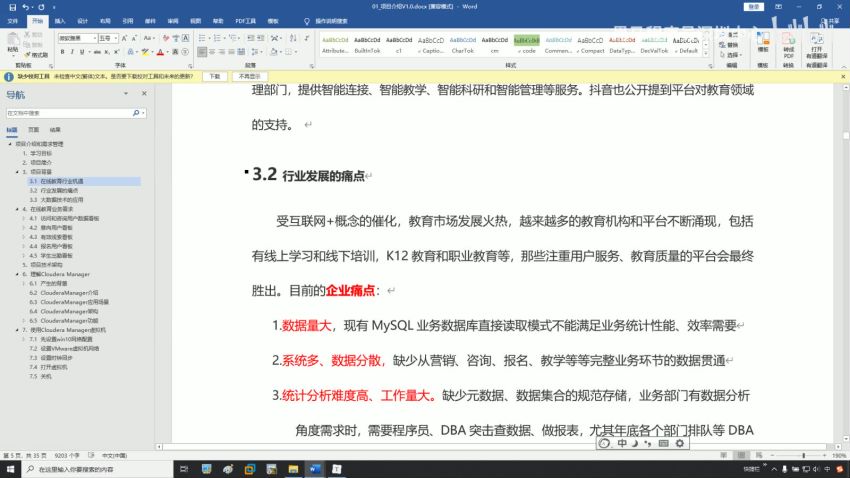The height and width of the screenshot is (478, 850).
Task: Switch to the 设计 (Design) ribbon tab
Action: (x=82, y=21)
